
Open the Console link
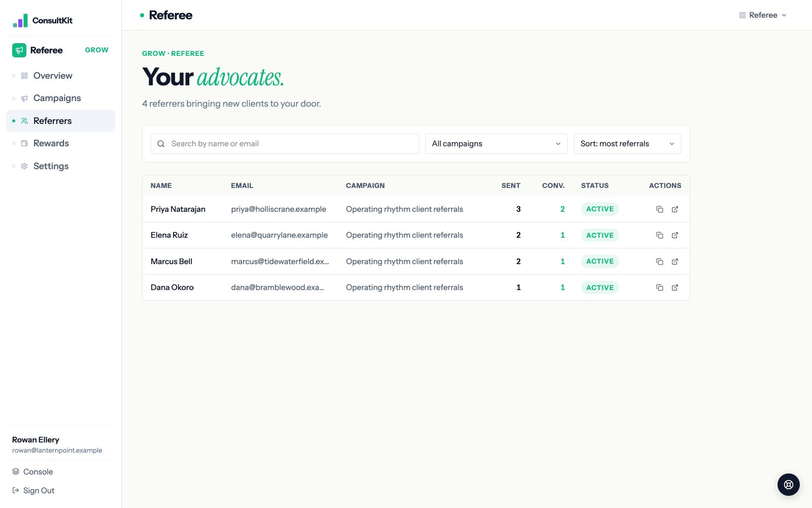(x=32, y=472)
